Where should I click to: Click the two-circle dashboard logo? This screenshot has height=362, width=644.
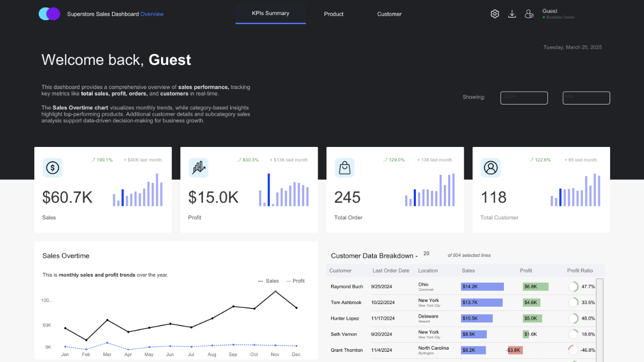49,14
